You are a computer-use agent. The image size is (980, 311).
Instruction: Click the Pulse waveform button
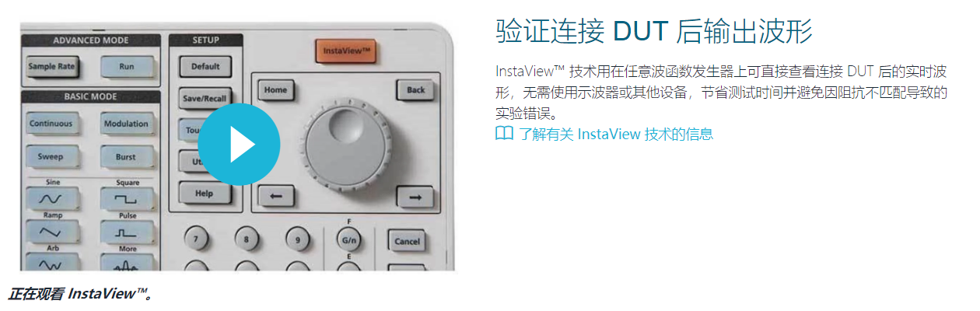pos(126,232)
